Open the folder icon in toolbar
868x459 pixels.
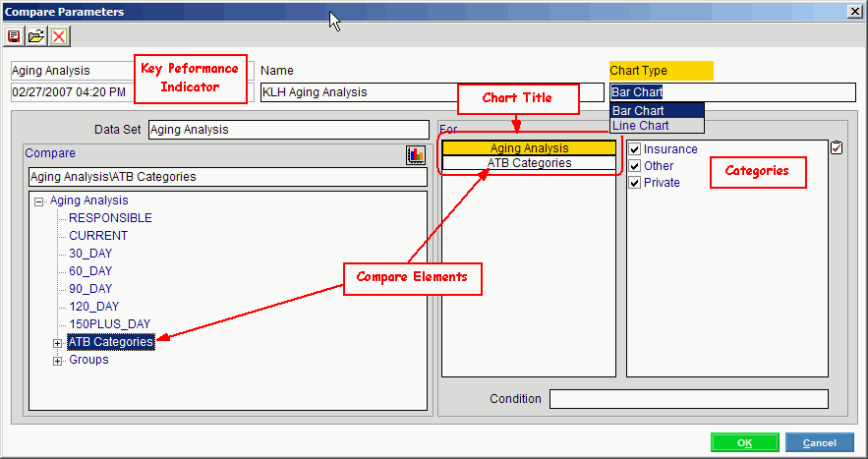click(x=36, y=36)
